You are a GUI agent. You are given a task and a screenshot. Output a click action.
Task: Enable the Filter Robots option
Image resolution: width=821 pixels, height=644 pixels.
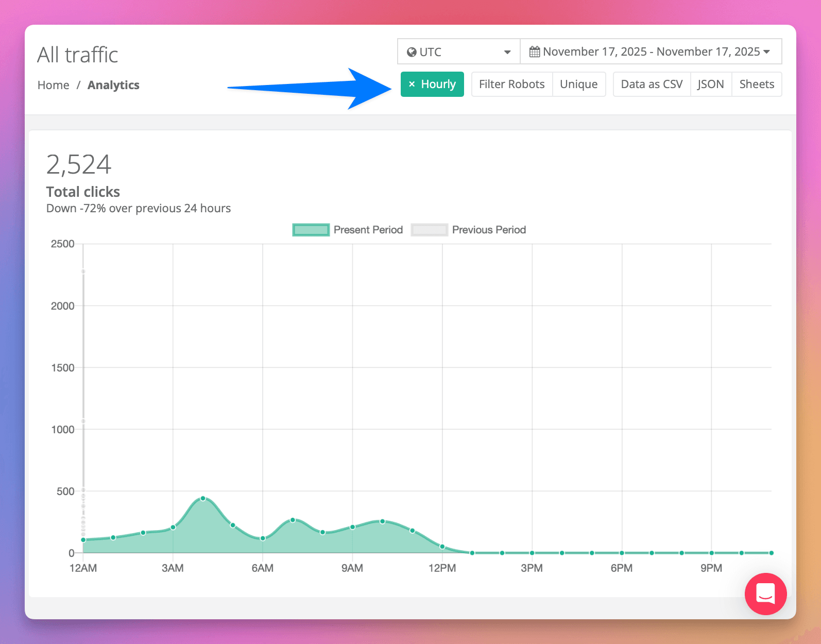point(511,84)
